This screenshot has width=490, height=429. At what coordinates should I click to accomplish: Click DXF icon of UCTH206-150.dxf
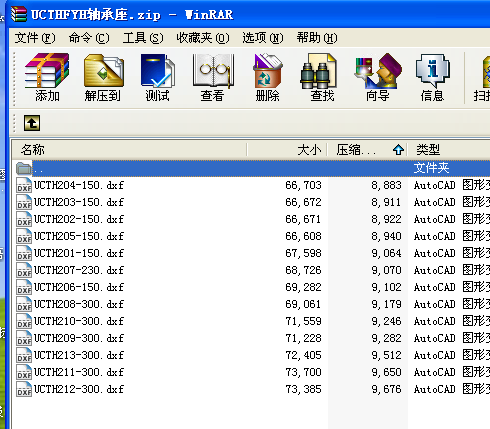(24, 287)
